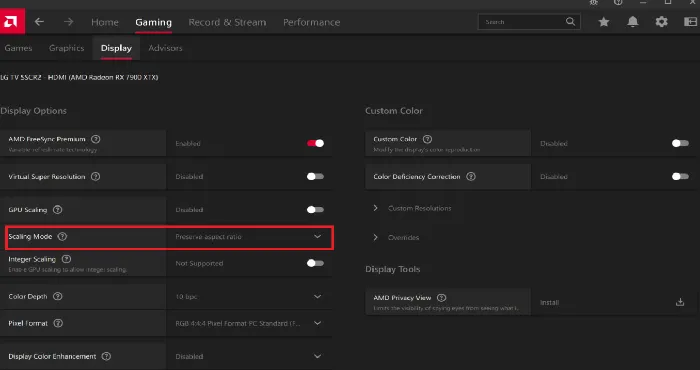Click the 'Not Supported' status text
The height and width of the screenshot is (370, 700).
(x=199, y=263)
